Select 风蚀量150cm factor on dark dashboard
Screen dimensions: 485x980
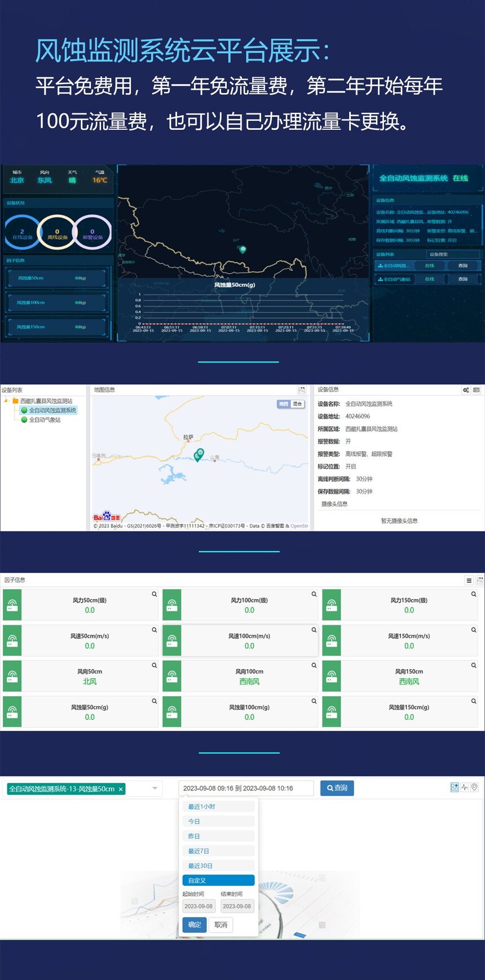56,327
